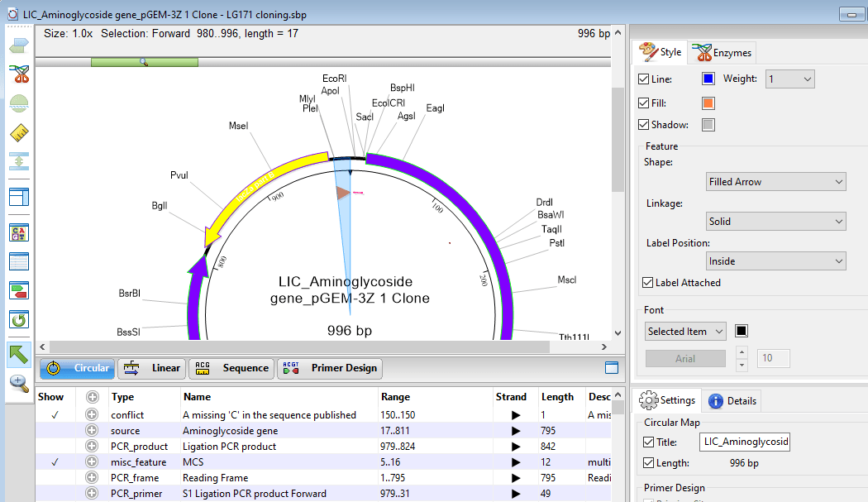Click the application icon in the title bar
Image resolution: width=868 pixels, height=502 pixels.
[x=12, y=15]
